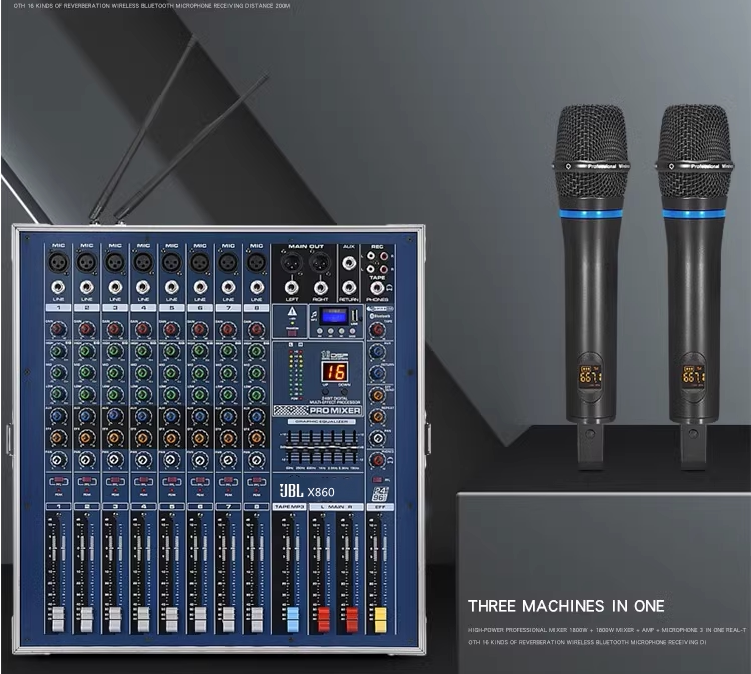Click the red MAIN R fader cap

[x=352, y=618]
